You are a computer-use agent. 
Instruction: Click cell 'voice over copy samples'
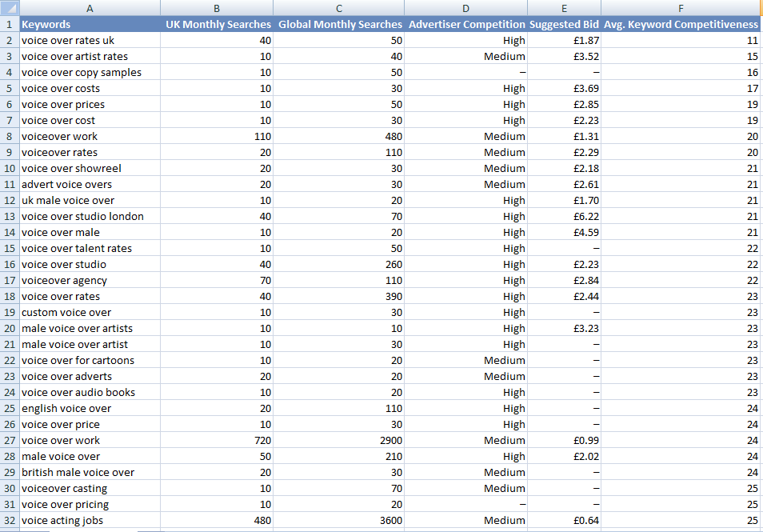coord(90,73)
